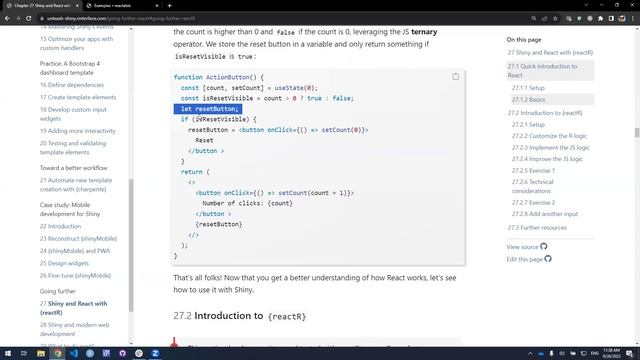
Task: Jump to 27.2.3 Implement the JS logic
Action: click(x=551, y=147)
